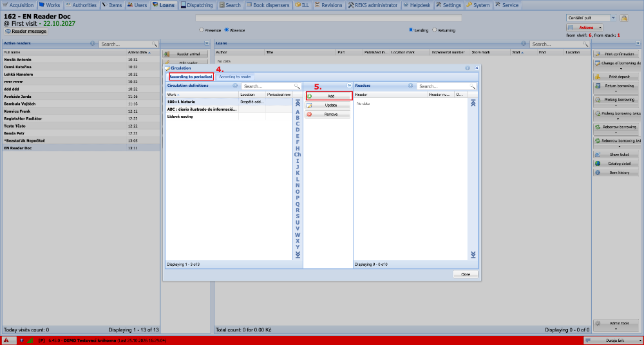This screenshot has width=644, height=345.
Task: Click the Reader message button
Action: [26, 31]
